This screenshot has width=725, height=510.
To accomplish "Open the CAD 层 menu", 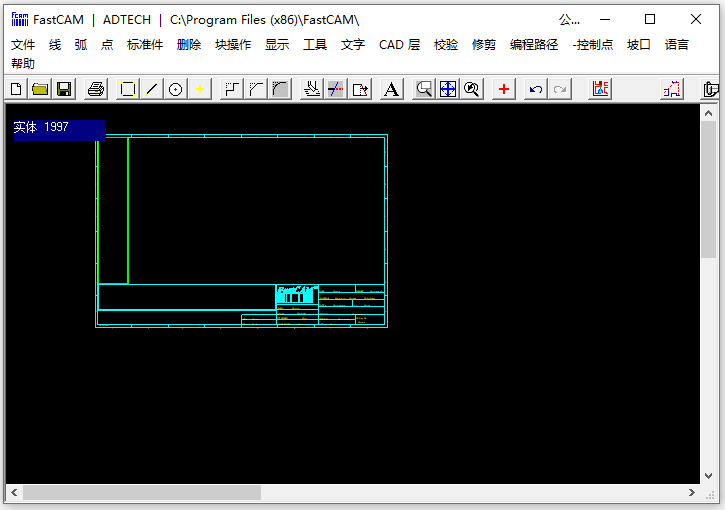I will coord(399,45).
